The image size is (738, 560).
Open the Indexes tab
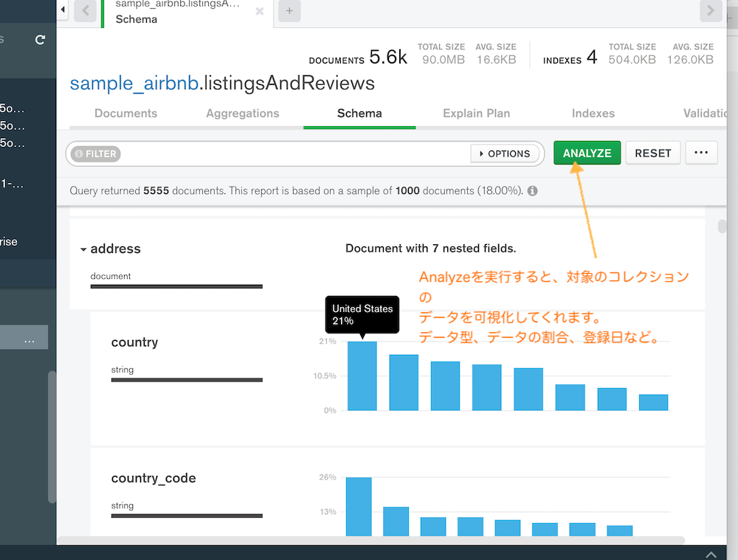[593, 114]
